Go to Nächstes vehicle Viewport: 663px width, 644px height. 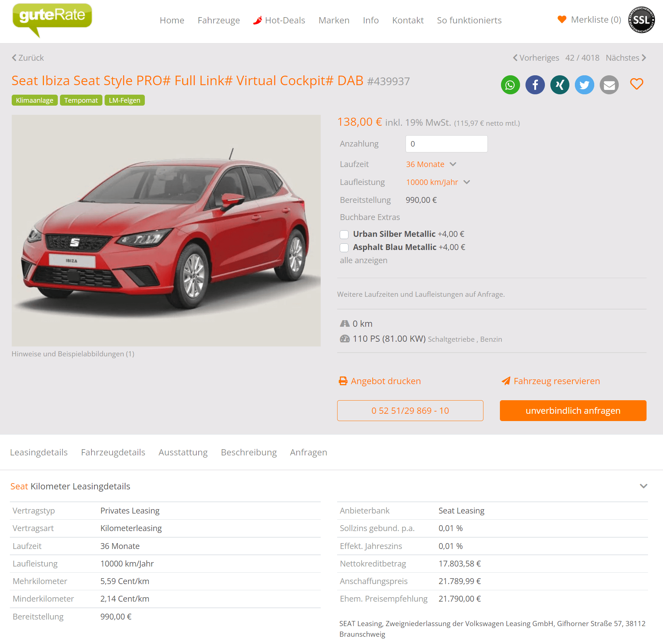[x=626, y=58]
